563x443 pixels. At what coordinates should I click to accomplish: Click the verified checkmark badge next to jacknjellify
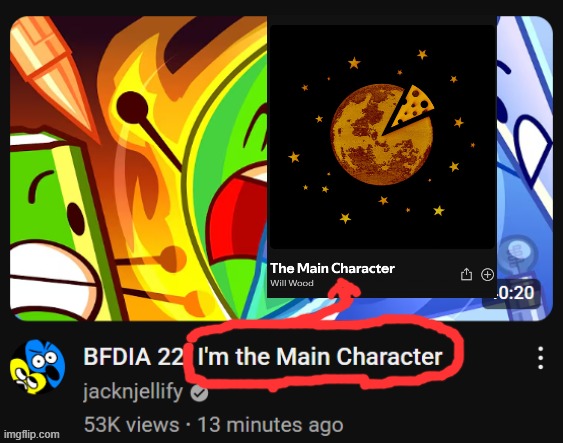pos(199,393)
